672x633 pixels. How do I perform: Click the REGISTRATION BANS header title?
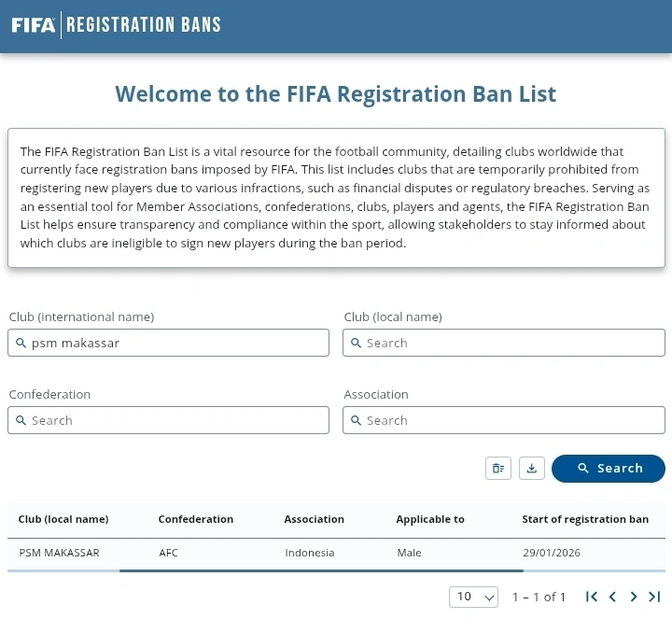pyautogui.click(x=144, y=25)
